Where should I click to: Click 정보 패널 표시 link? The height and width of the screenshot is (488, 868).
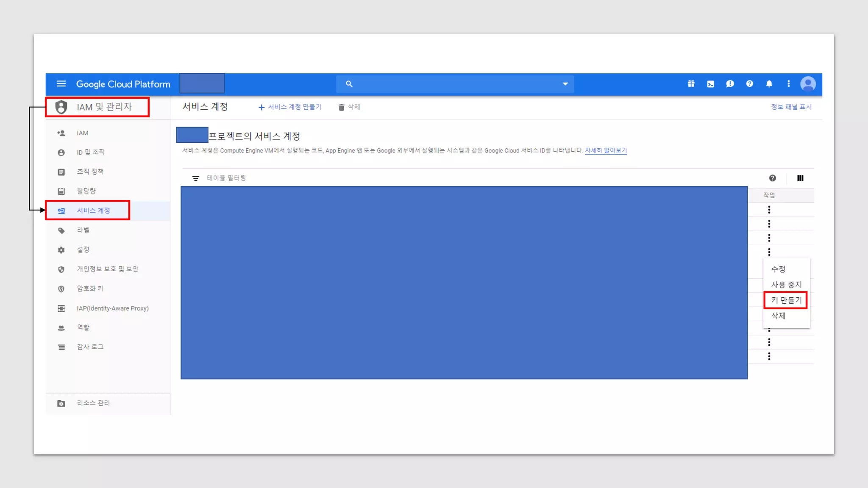791,107
